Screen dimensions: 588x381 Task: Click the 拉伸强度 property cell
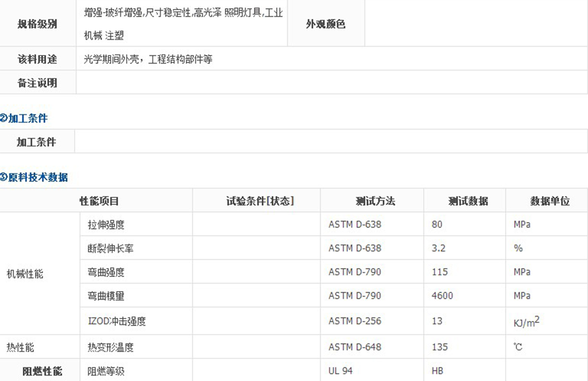coord(106,224)
